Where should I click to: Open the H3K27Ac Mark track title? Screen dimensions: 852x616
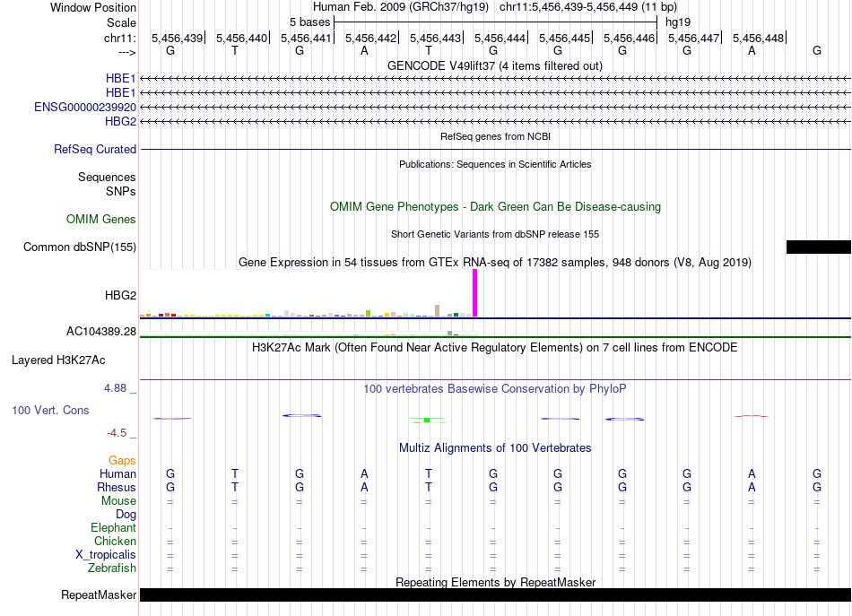pyautogui.click(x=495, y=348)
